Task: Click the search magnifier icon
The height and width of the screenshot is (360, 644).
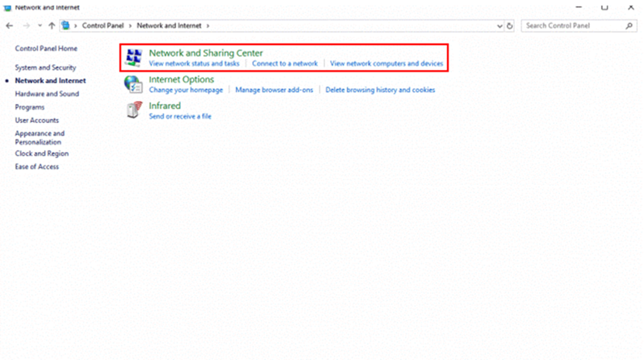Action: click(629, 26)
